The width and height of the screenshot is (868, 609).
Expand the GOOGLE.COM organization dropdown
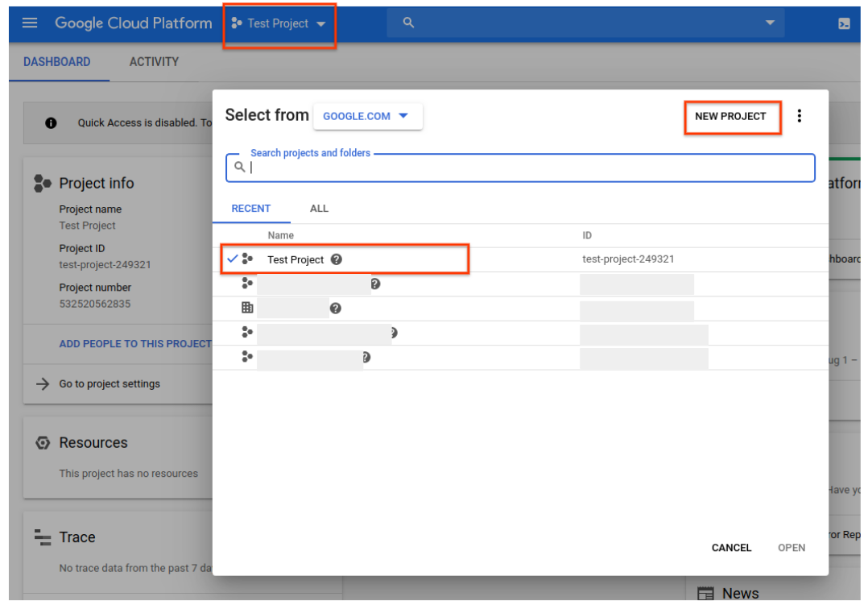coord(367,116)
